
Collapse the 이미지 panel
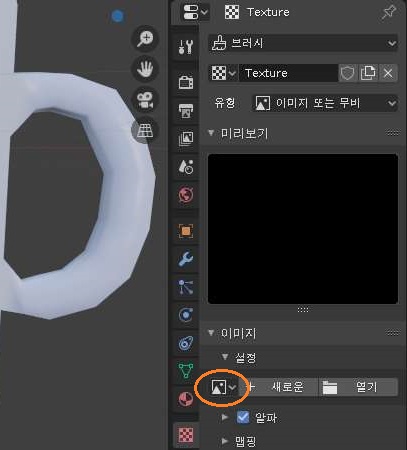click(x=211, y=333)
